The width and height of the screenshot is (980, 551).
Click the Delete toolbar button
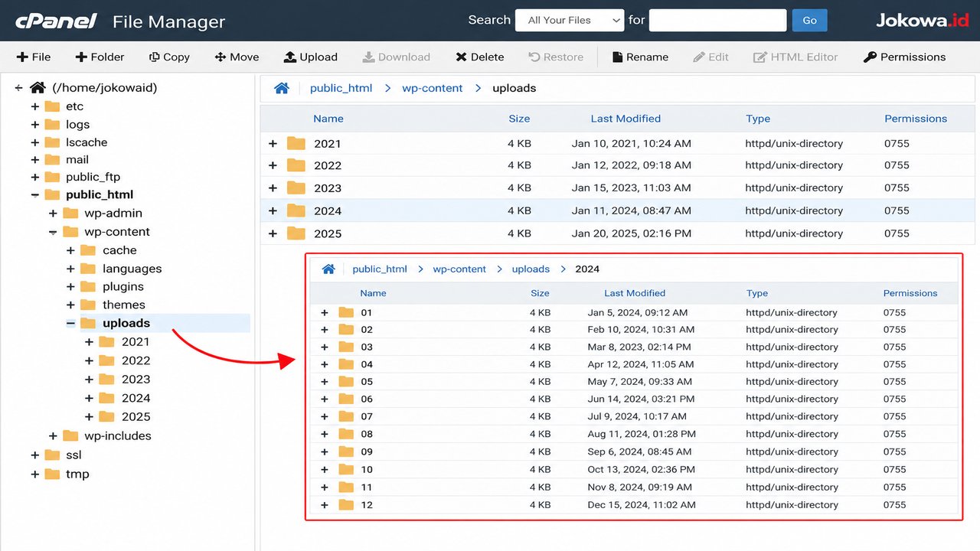pos(480,57)
